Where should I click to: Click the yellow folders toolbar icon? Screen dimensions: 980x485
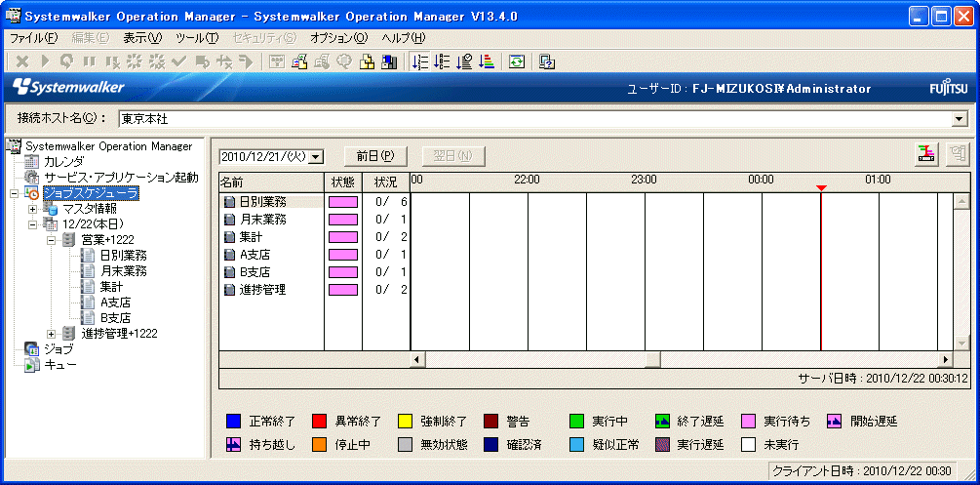[367, 61]
